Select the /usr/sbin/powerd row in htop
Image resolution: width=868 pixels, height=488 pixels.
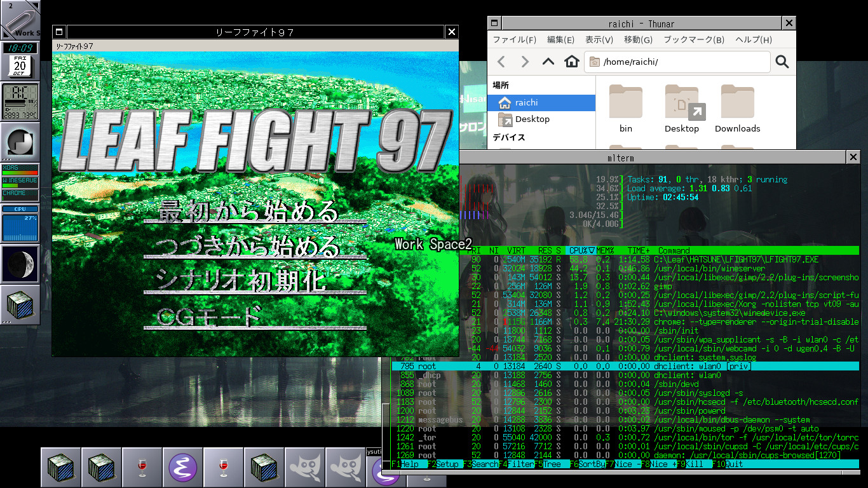625,411
